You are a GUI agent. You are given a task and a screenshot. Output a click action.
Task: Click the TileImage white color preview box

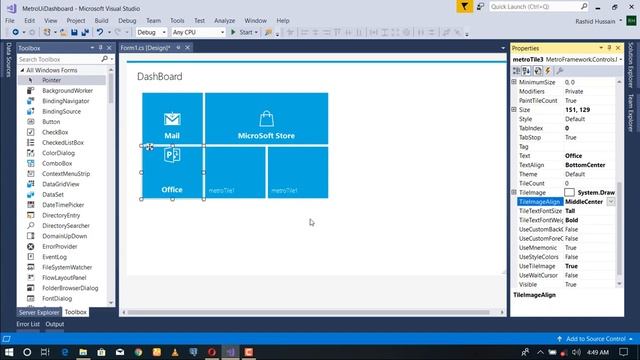click(569, 192)
